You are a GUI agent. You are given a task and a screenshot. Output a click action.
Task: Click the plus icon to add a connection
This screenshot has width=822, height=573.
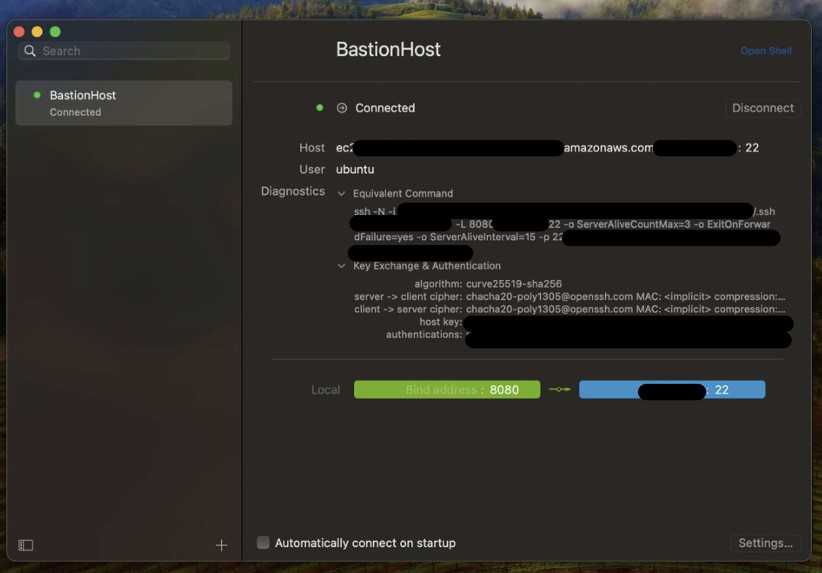[221, 545]
